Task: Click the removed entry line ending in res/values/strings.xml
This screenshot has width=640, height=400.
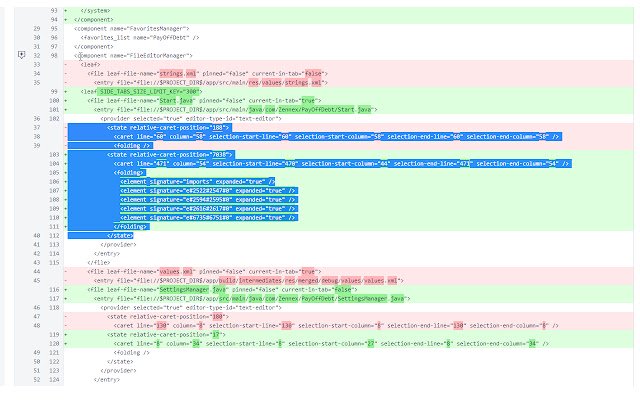Action: pos(211,82)
